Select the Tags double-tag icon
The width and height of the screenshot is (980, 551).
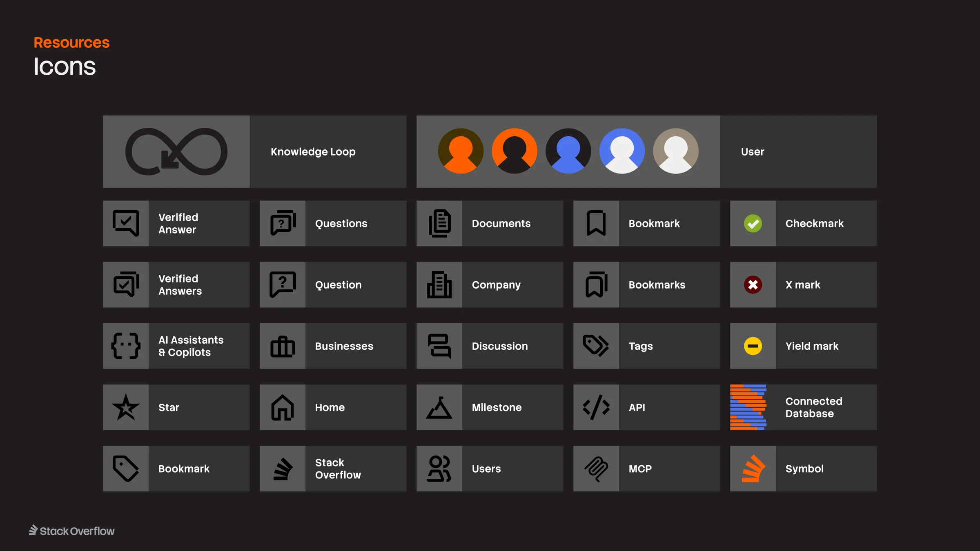click(x=596, y=346)
